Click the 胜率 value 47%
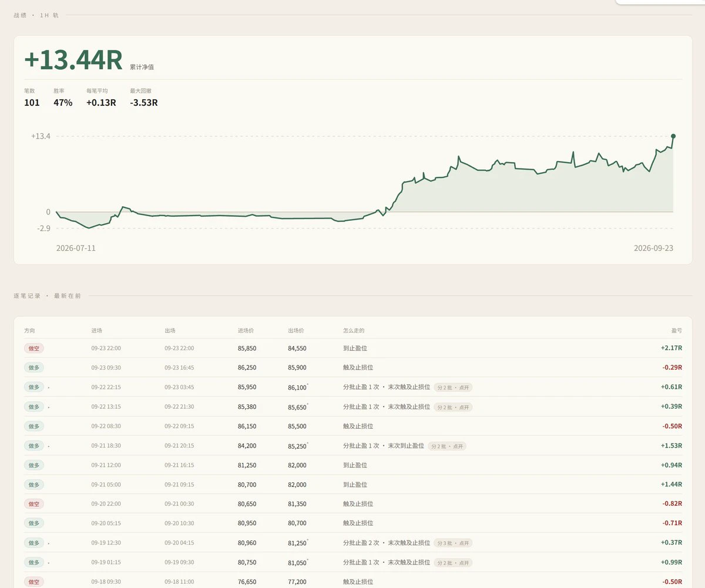 pos(63,103)
